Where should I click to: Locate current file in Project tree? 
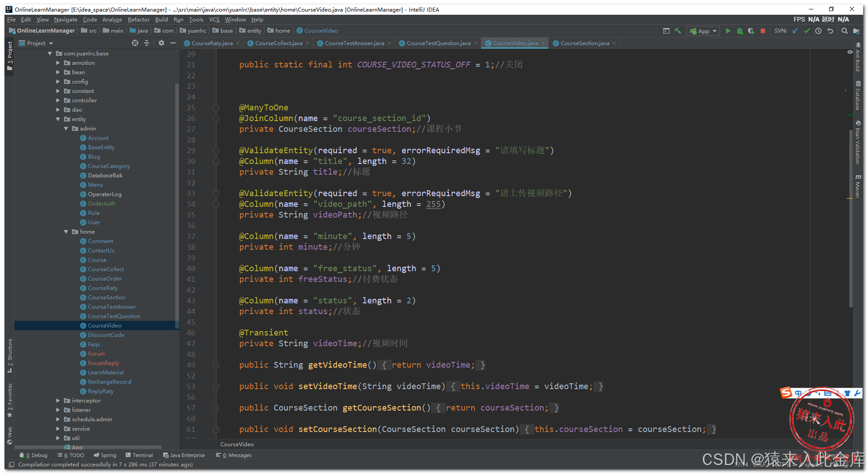pyautogui.click(x=135, y=43)
